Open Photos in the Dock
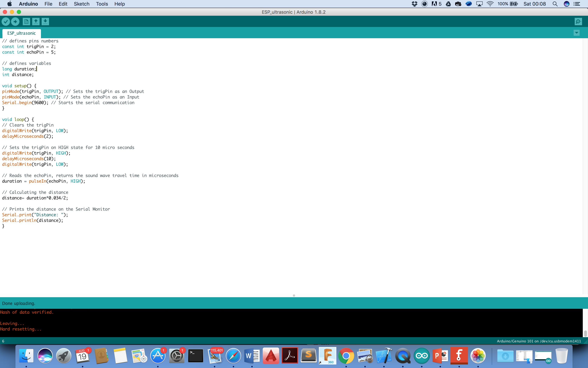Viewport: 588px width, 368px height. coord(478,356)
